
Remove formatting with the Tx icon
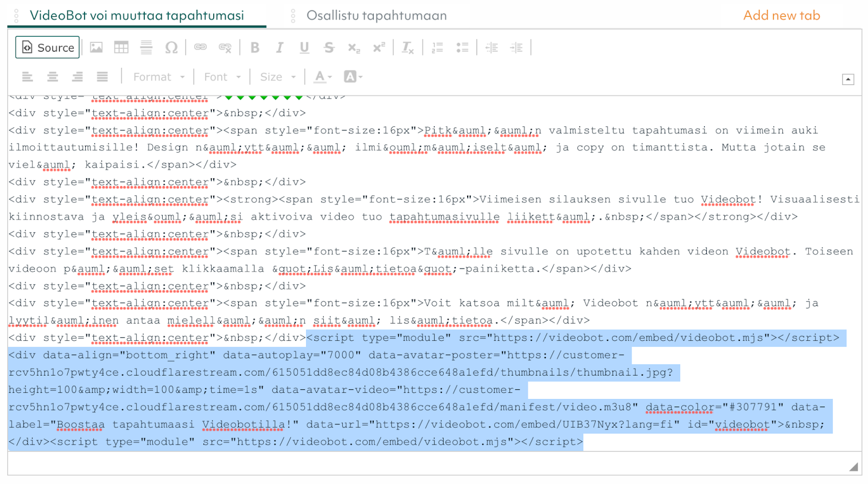(x=407, y=48)
